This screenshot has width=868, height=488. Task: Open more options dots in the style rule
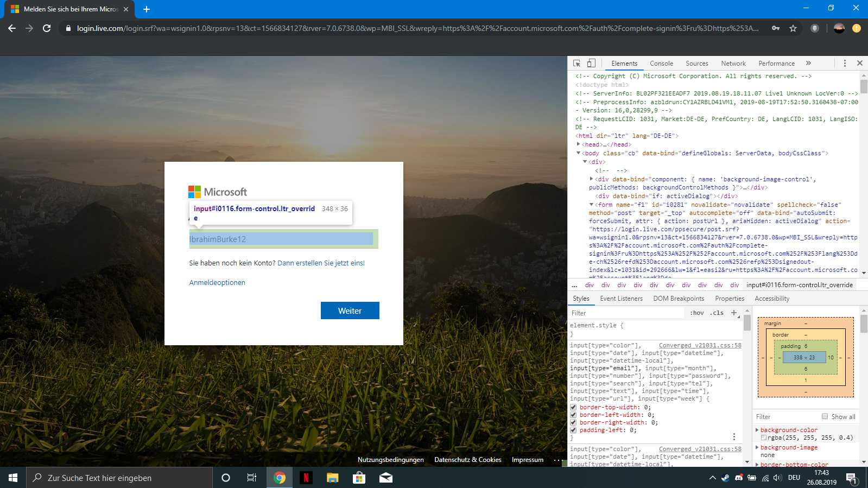point(734,437)
